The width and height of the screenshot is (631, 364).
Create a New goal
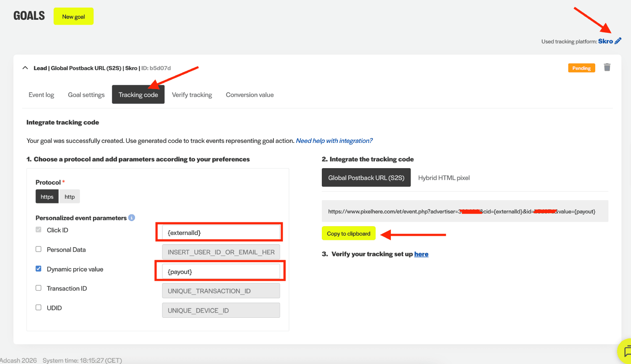pyautogui.click(x=74, y=16)
